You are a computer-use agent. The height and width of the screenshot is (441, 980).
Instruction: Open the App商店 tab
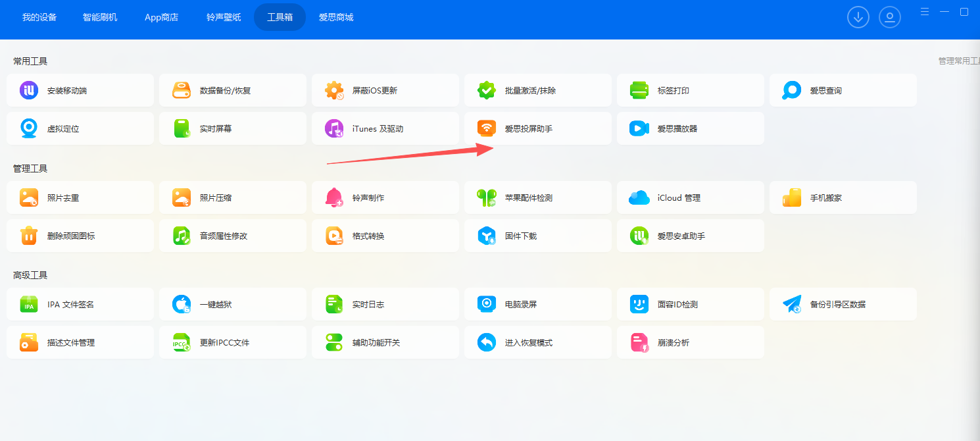(161, 17)
